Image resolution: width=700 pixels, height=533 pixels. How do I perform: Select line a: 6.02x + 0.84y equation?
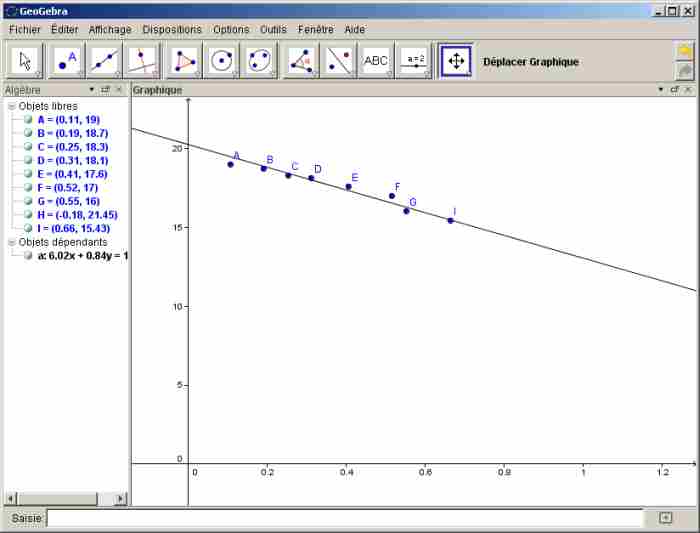[83, 256]
